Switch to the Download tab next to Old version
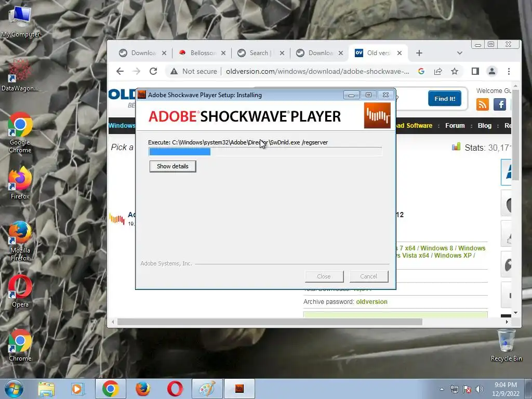This screenshot has width=532, height=399. pyautogui.click(x=314, y=53)
